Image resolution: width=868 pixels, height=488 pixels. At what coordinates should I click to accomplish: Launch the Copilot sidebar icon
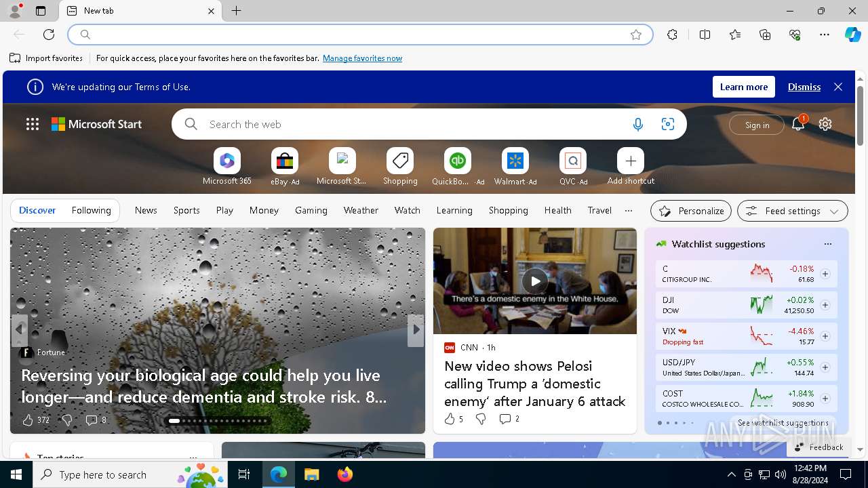[x=852, y=35]
